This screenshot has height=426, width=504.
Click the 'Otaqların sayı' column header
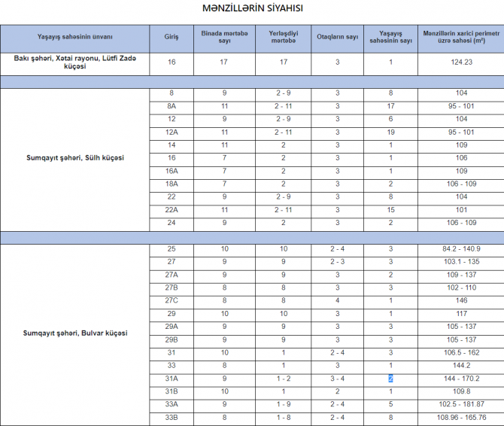coord(337,37)
